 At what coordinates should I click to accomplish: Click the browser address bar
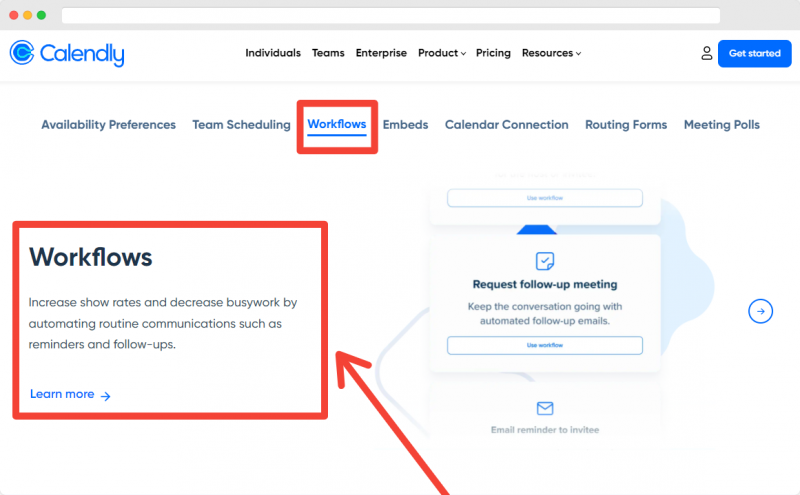[391, 15]
